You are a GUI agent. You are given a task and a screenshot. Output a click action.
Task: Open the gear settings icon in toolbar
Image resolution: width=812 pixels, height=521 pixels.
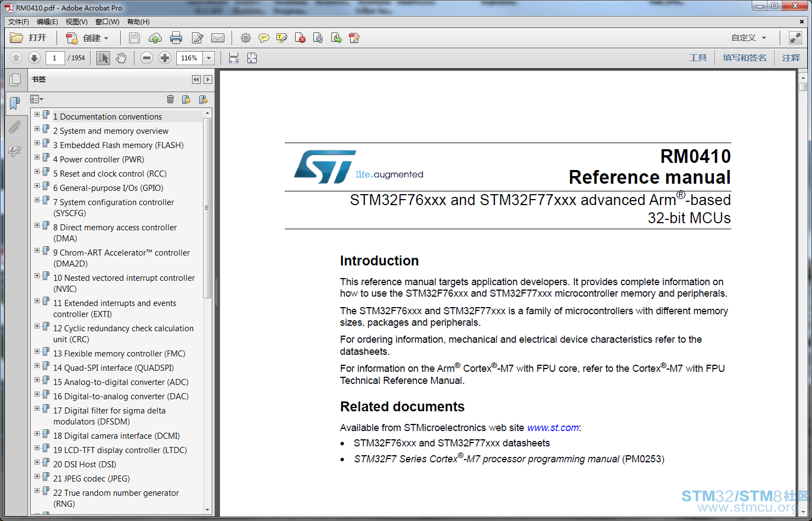pos(246,38)
